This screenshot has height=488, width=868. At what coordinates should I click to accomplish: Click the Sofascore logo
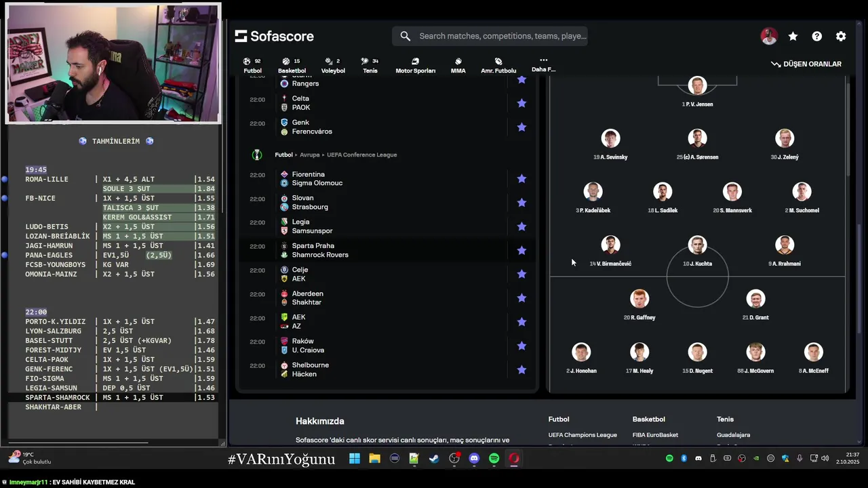(275, 36)
